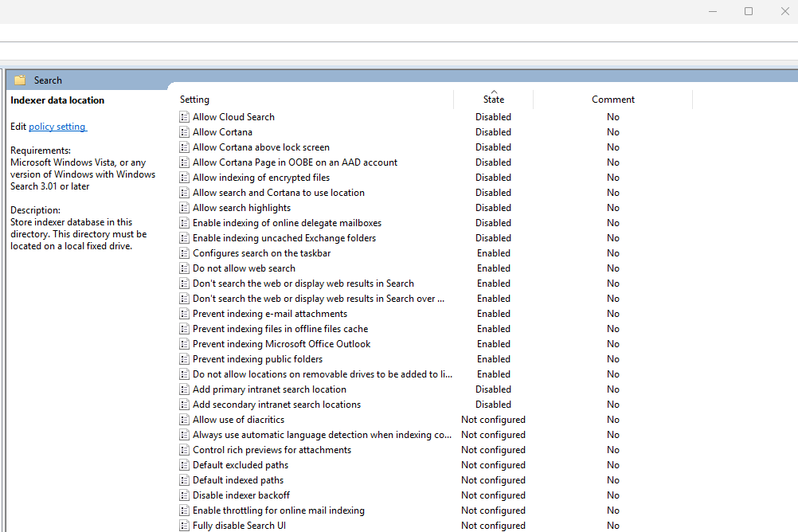
Task: Select "Allow search highlights" setting name
Action: pos(242,208)
